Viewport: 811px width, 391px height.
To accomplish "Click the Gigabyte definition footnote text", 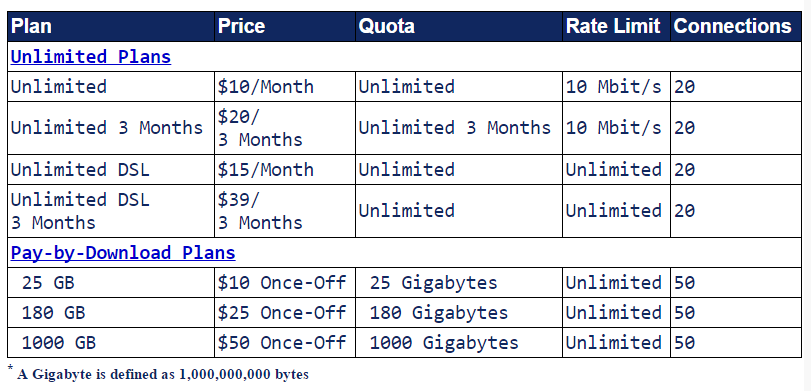I will (162, 374).
